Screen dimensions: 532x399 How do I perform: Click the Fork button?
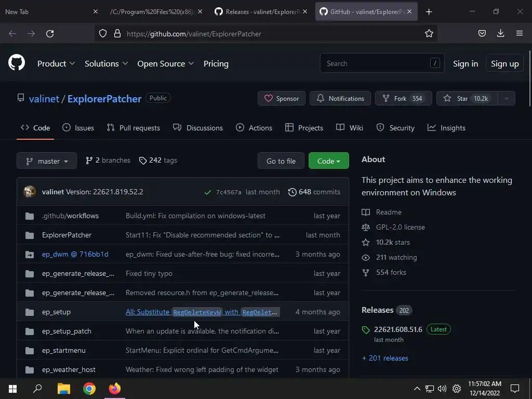tap(403, 98)
